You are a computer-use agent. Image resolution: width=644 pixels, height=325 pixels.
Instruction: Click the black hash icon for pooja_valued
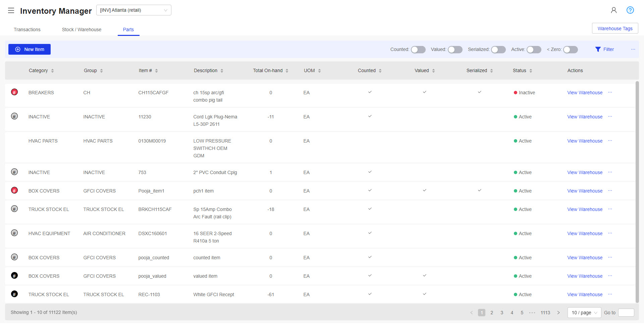click(14, 275)
